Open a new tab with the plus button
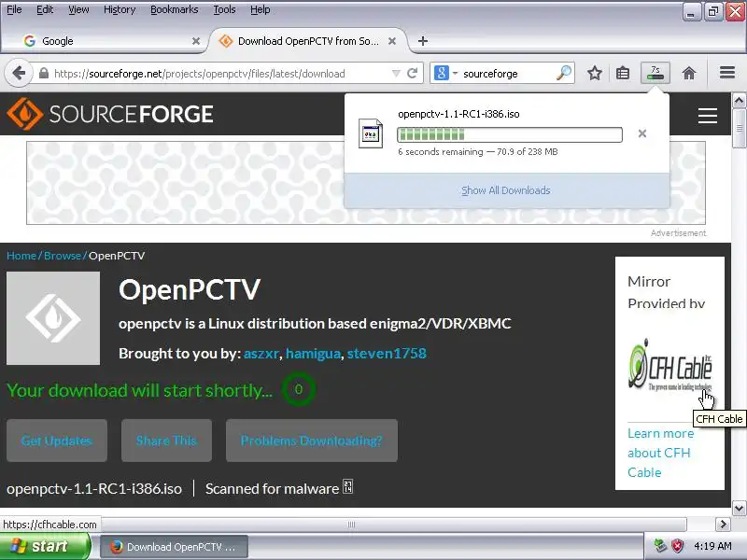Screen dimensions: 747x560 (423, 41)
